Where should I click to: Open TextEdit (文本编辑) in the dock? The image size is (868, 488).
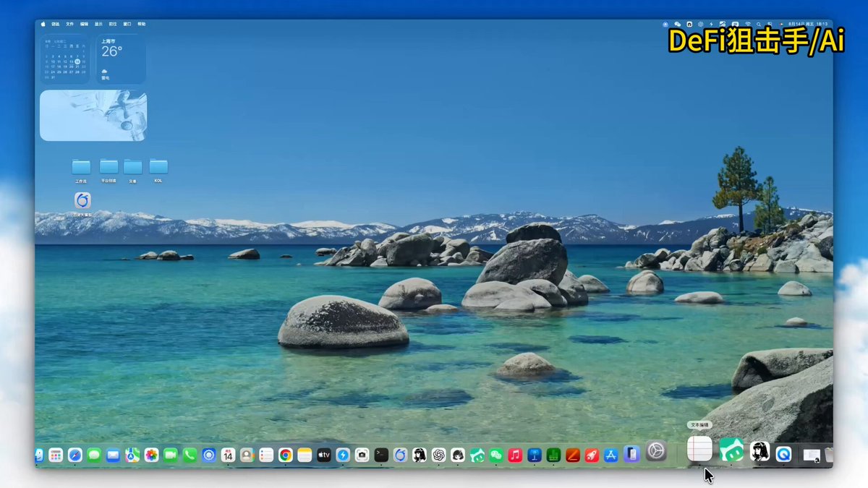pos(699,449)
